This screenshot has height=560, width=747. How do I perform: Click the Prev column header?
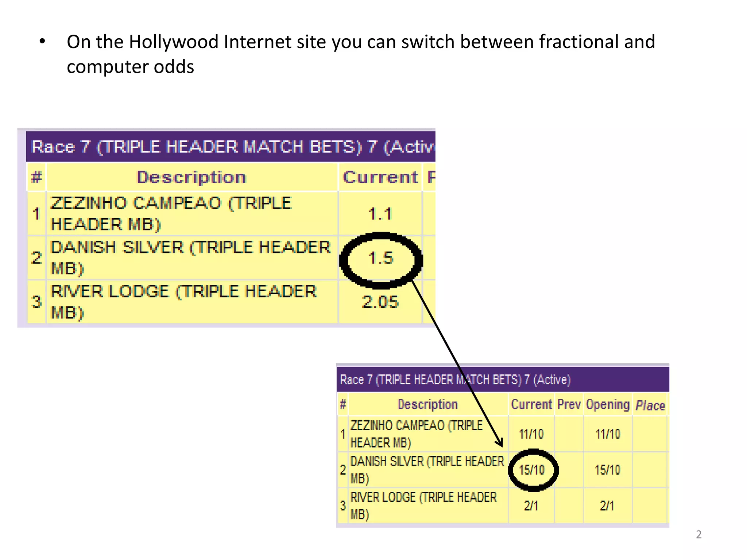569,405
